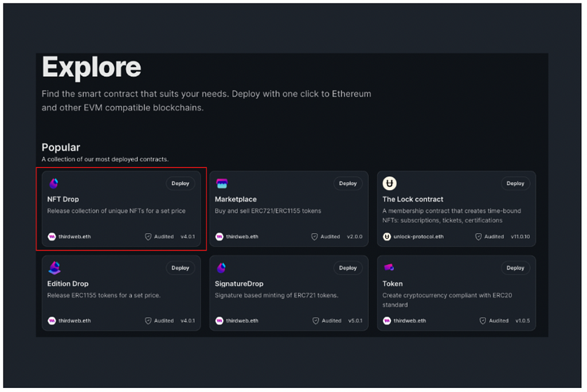Deploy the Token contract
Viewport: 587px width, 392px height.
point(515,268)
